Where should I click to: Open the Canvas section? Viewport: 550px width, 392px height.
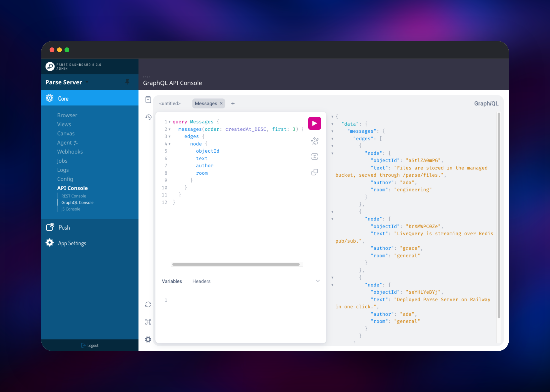(66, 134)
